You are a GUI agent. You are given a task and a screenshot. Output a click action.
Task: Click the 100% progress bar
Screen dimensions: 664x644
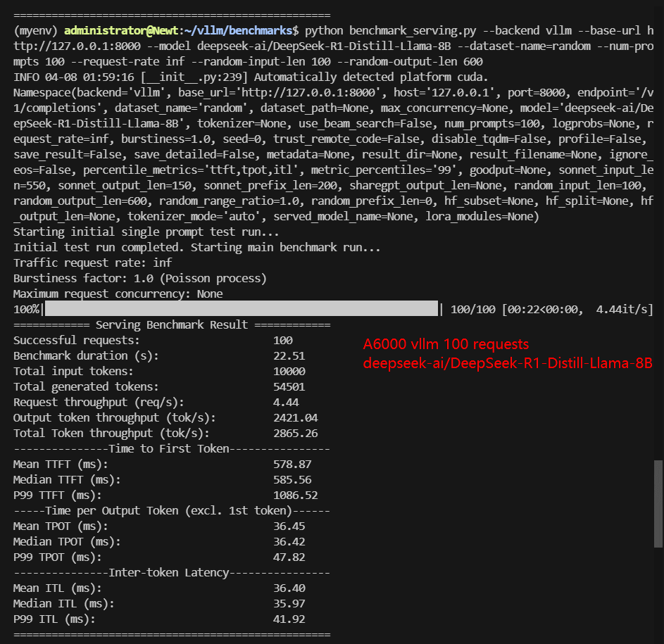click(242, 309)
